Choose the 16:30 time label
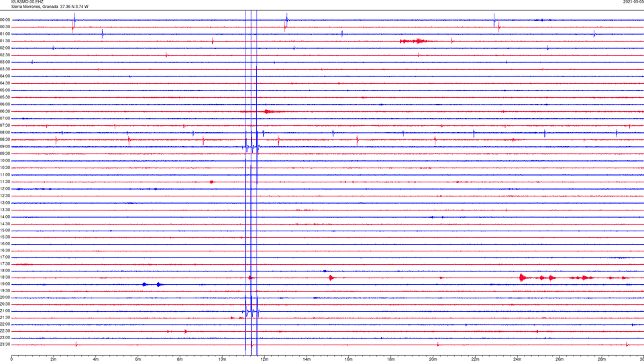The height and width of the screenshot is (362, 644). point(5,250)
